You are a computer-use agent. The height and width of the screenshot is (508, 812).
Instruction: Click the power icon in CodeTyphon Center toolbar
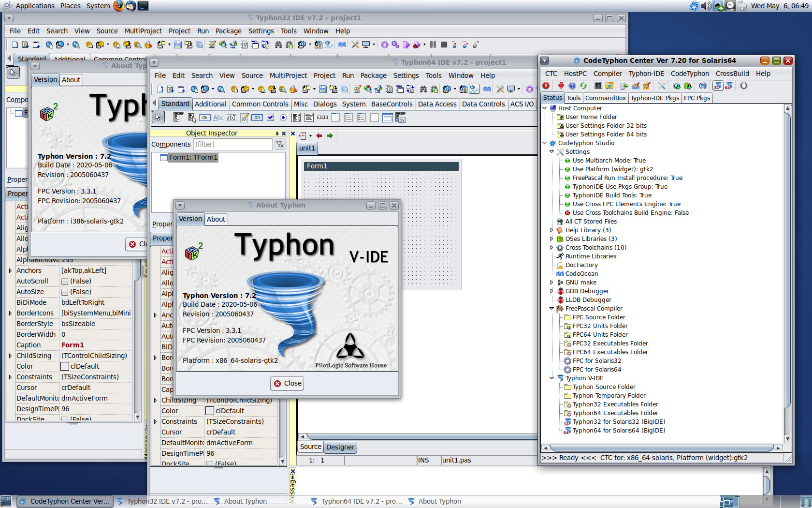point(743,86)
